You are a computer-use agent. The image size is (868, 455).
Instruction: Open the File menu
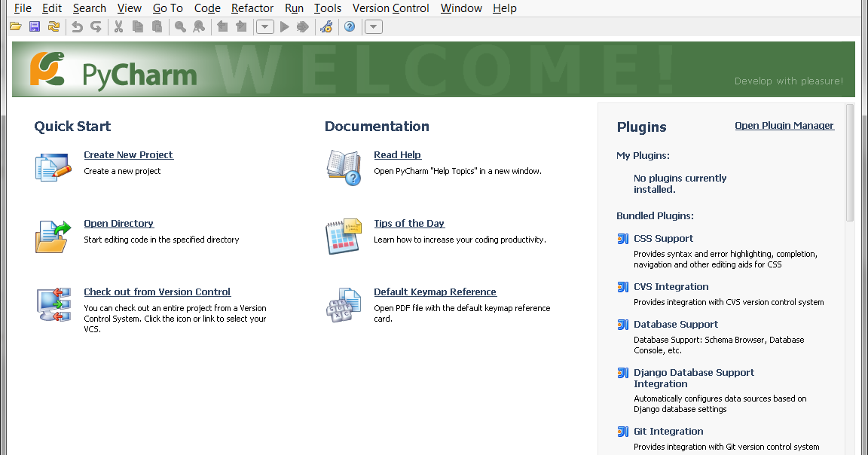(x=23, y=8)
